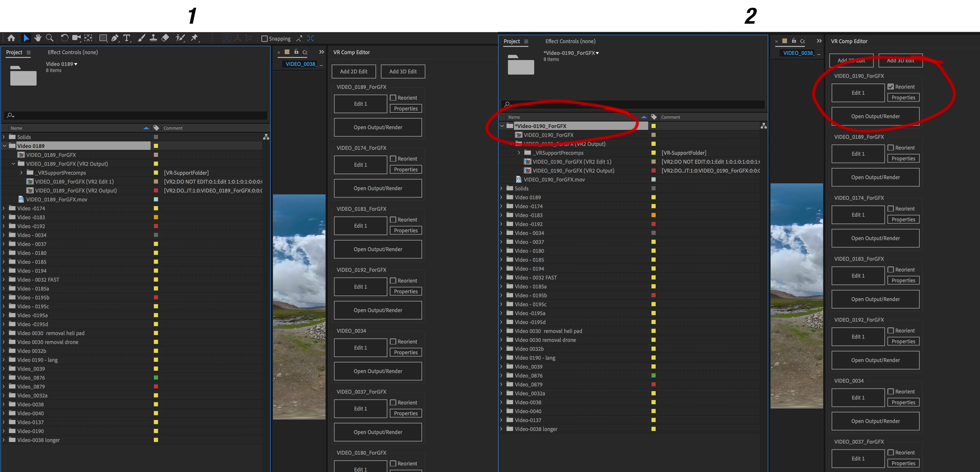The image size is (980, 472).
Task: Select the Pen tool
Action: [x=115, y=38]
